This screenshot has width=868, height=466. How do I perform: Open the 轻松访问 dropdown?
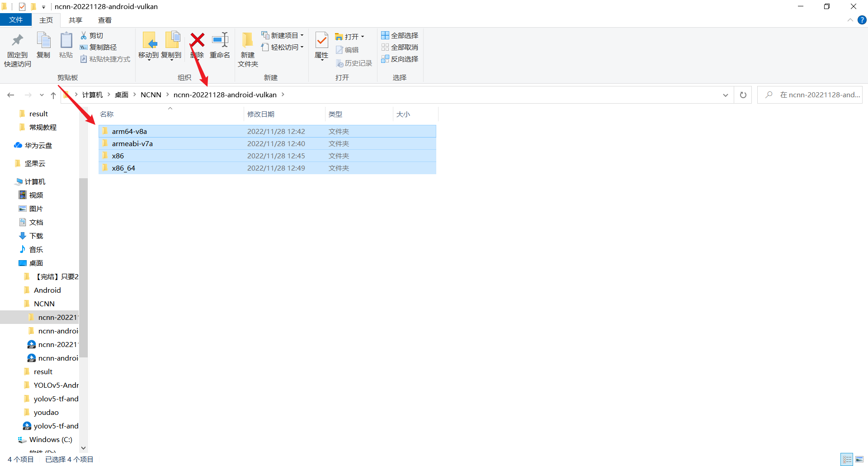click(x=283, y=47)
